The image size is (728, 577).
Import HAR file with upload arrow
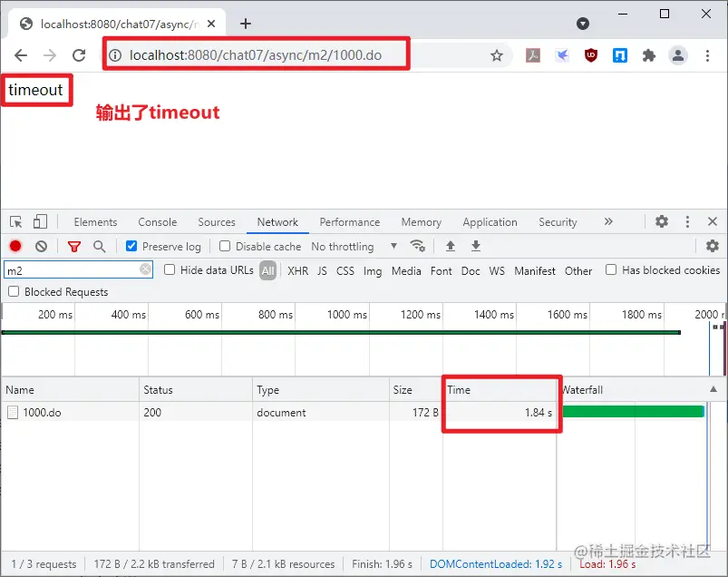point(451,246)
